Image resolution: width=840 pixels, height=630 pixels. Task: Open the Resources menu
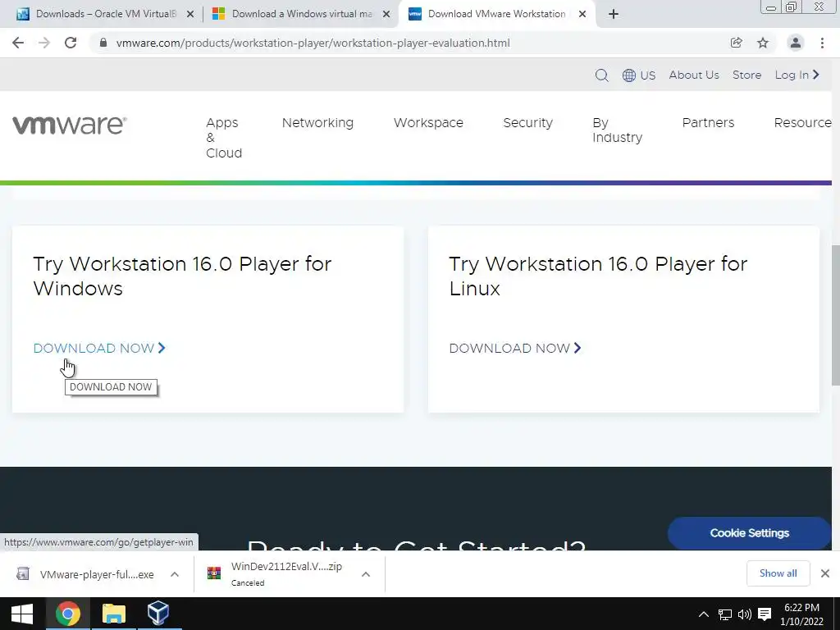(x=802, y=123)
